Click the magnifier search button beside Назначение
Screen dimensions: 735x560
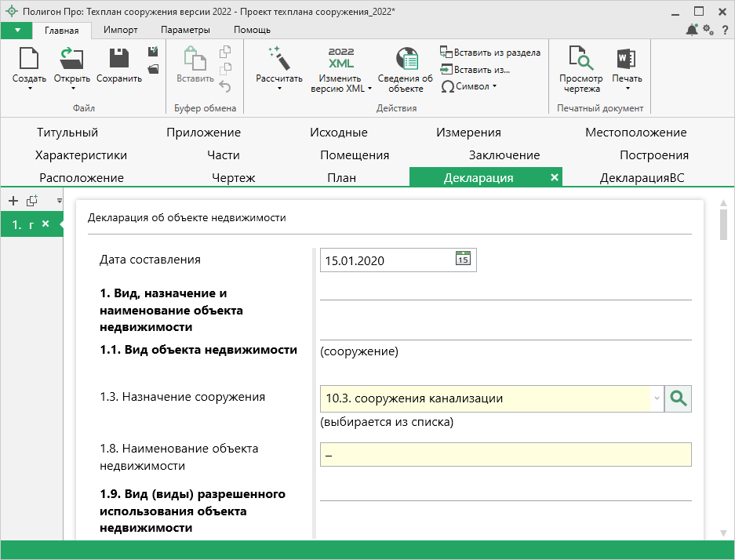[678, 398]
